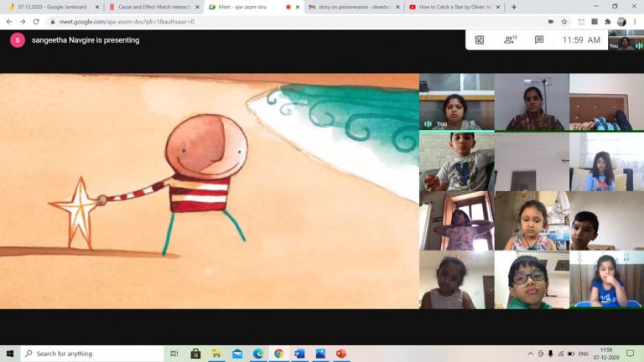
Task: Click the site lock icon in address bar
Action: click(x=53, y=22)
